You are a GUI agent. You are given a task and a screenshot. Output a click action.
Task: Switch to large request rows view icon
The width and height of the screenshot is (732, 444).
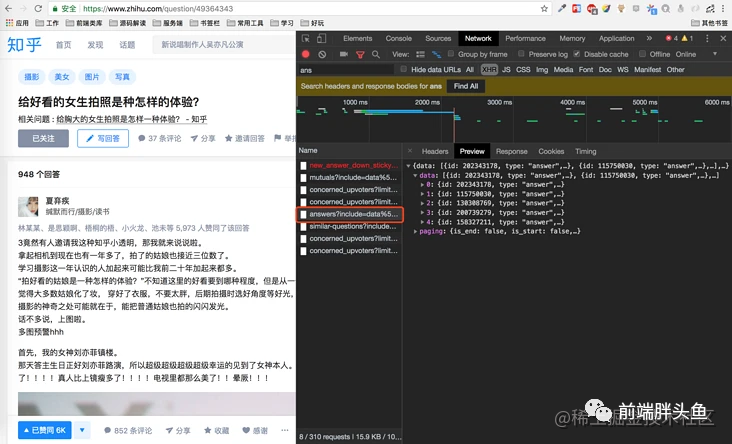[x=420, y=54]
